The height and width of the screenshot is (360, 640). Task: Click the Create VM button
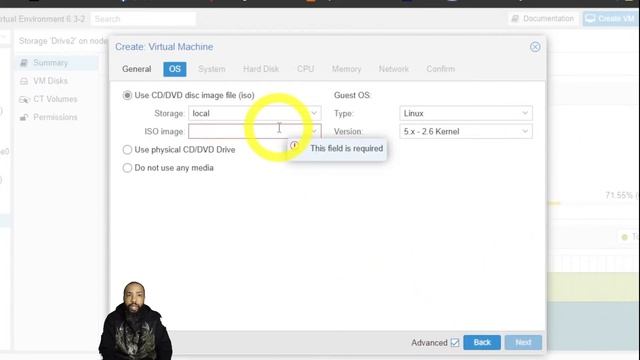(611, 19)
